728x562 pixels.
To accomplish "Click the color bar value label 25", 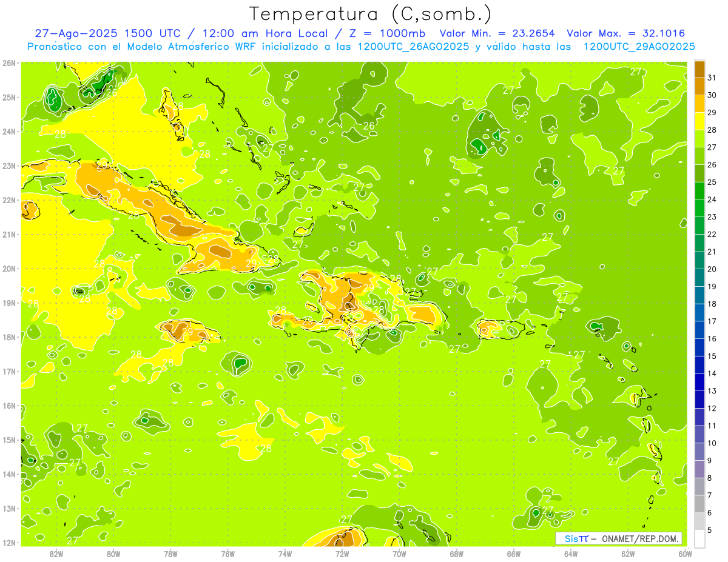I will (712, 182).
